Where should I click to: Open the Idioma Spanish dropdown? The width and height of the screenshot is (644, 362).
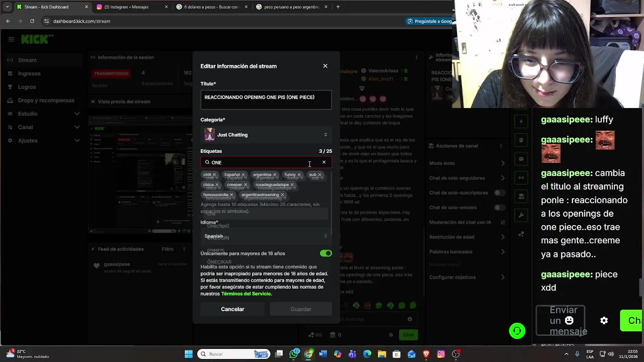(266, 236)
